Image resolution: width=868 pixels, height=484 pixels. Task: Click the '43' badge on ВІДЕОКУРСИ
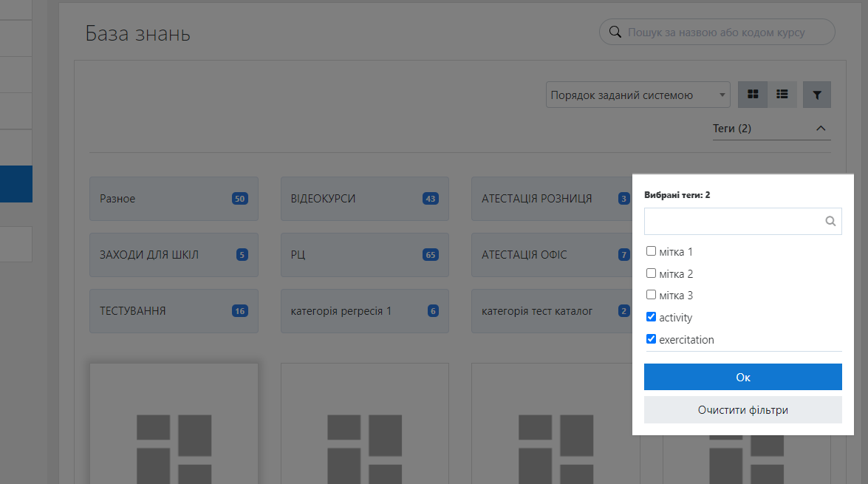[431, 199]
